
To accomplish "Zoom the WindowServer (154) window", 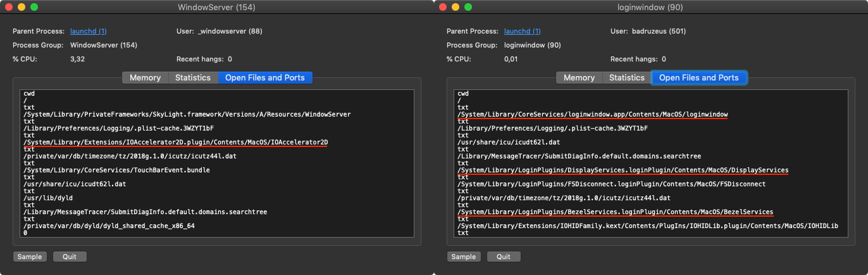I will (34, 7).
